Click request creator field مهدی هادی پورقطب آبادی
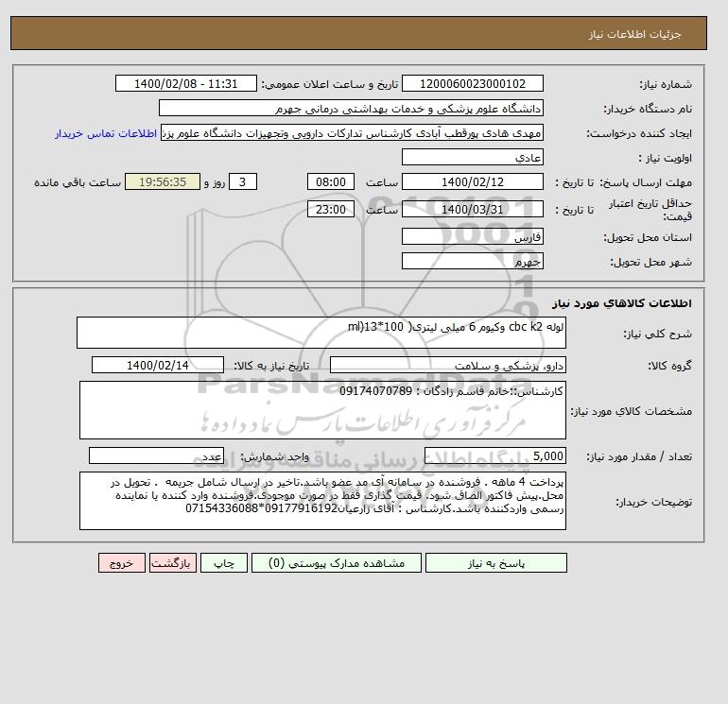Viewport: 728px width, 704px height. pos(352,132)
